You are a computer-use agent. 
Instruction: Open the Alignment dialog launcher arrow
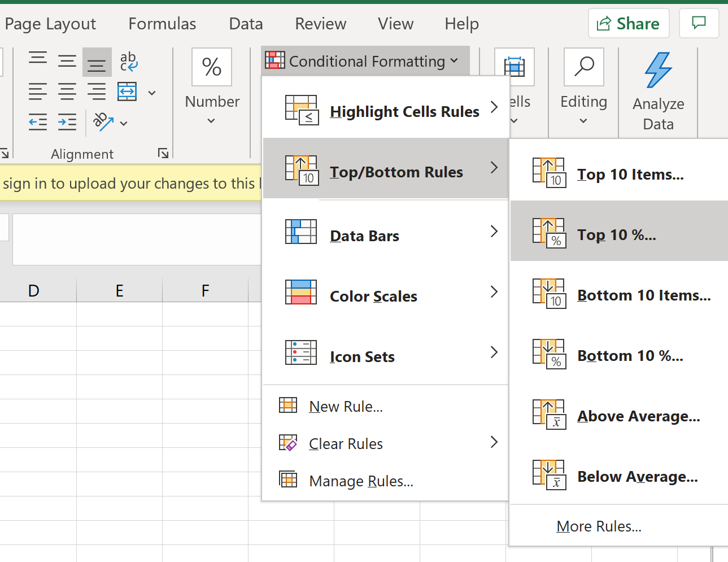[163, 153]
